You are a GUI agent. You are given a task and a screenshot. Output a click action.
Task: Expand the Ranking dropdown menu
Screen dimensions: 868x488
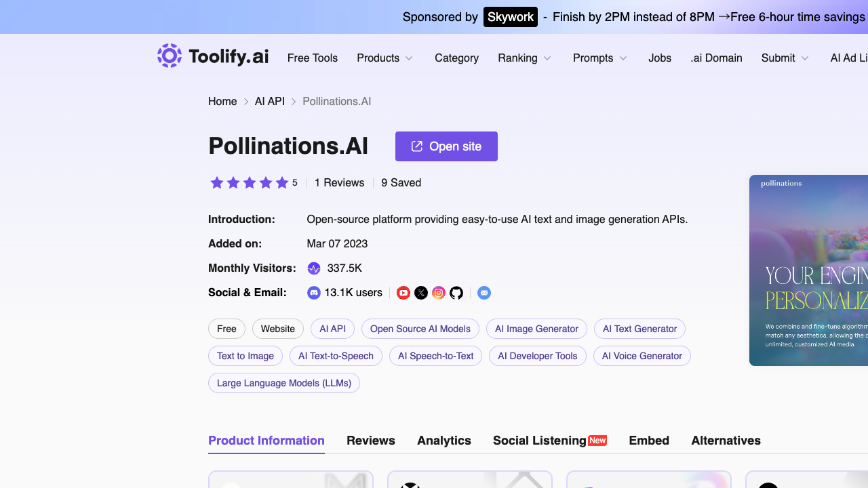pyautogui.click(x=525, y=58)
